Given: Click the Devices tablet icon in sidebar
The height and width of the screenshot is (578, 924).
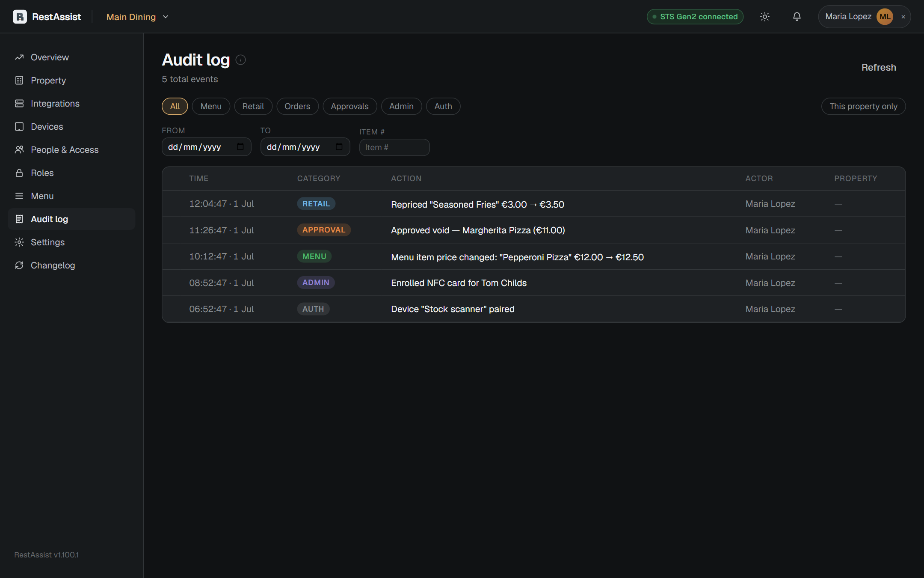Looking at the screenshot, I should pos(19,127).
